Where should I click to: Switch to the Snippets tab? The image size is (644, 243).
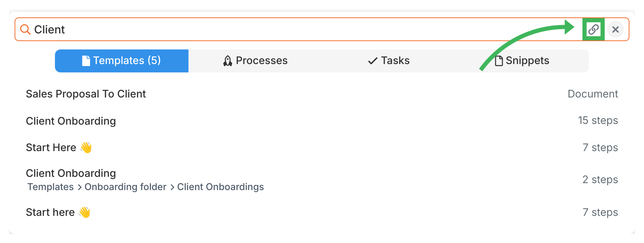point(522,61)
